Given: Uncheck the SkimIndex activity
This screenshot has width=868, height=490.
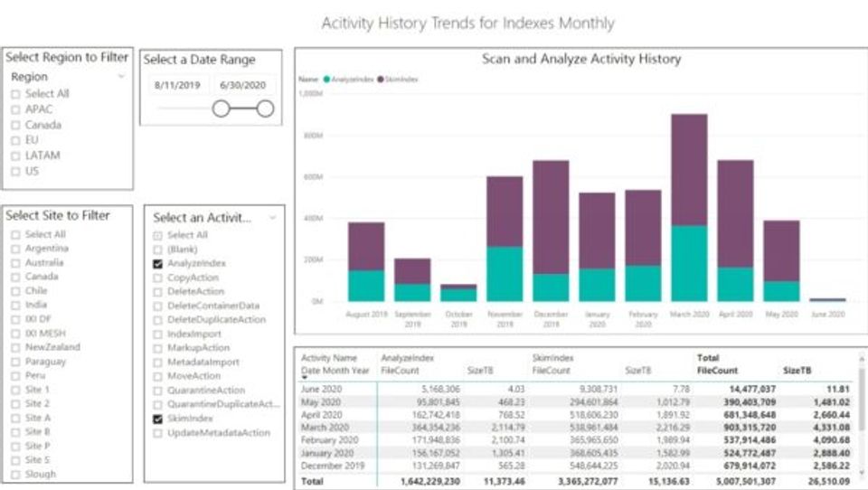Looking at the screenshot, I should pyautogui.click(x=157, y=419).
